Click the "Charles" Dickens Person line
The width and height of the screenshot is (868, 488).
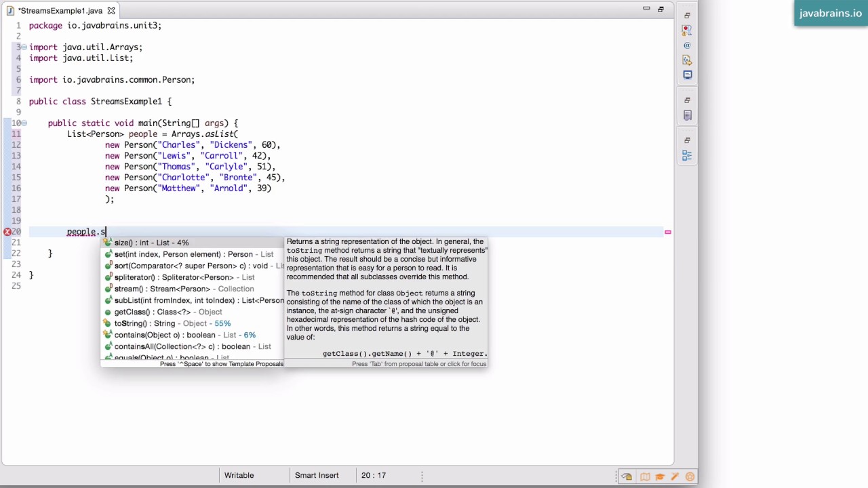click(193, 145)
